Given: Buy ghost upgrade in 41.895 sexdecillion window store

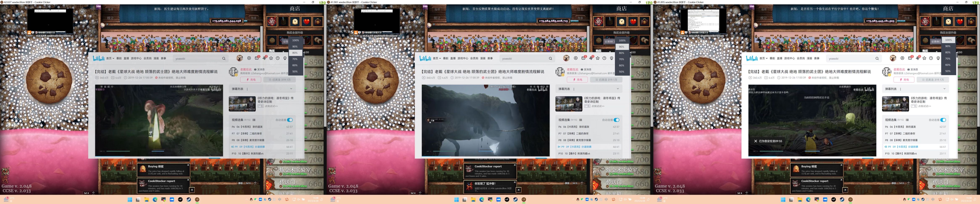Looking at the screenshot, I should pyautogui.click(x=948, y=21).
